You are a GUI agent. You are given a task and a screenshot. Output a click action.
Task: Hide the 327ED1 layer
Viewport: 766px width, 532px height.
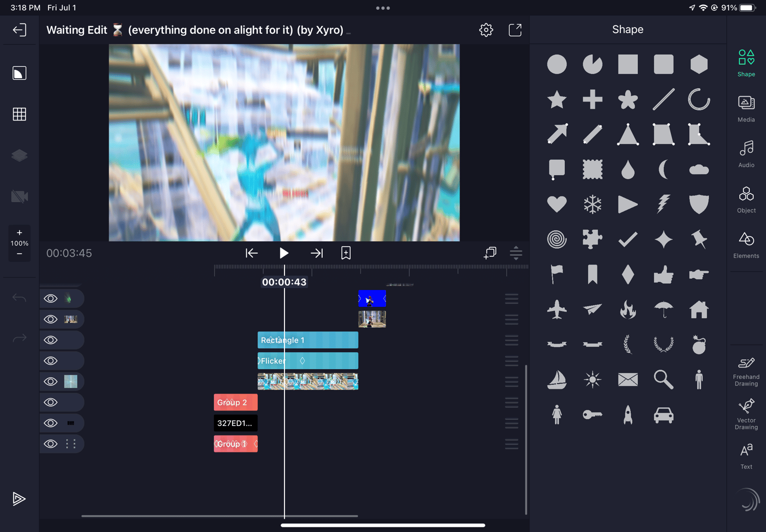51,423
